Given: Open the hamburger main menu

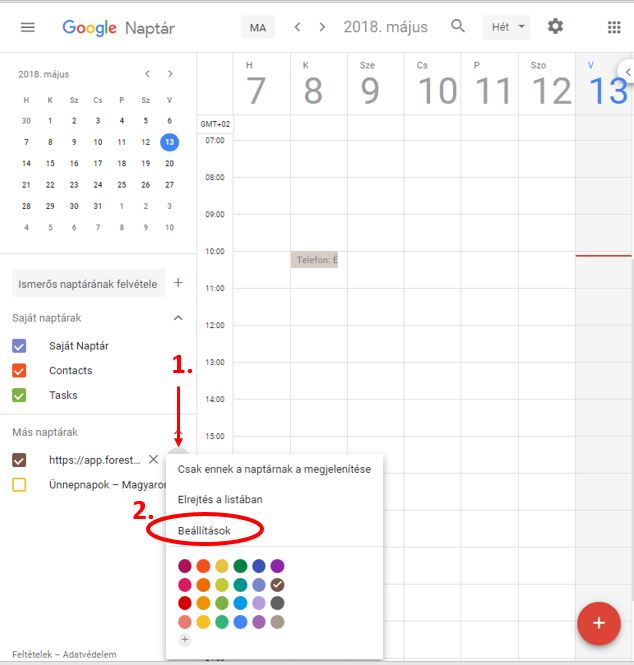Looking at the screenshot, I should 27,27.
